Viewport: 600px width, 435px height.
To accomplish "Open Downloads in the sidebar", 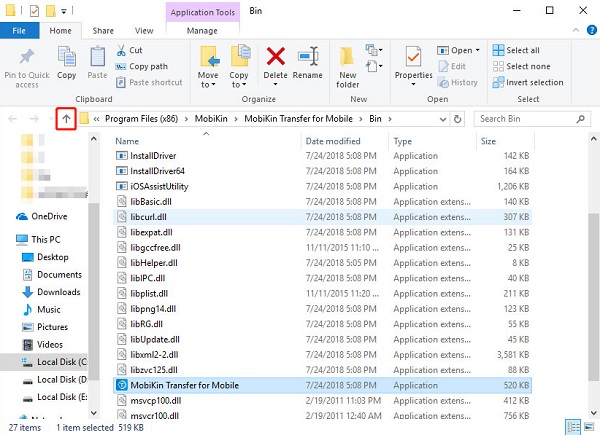I will [51, 292].
